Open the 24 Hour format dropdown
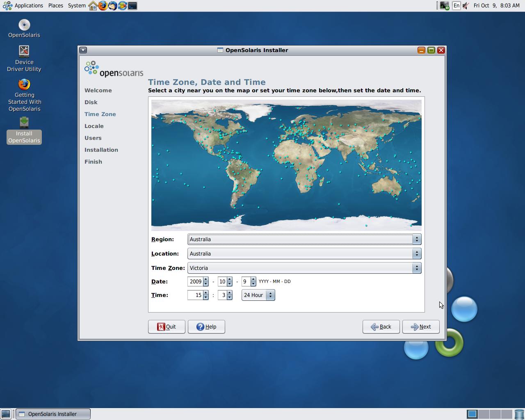Viewport: 525px width, 420px height. click(258, 295)
